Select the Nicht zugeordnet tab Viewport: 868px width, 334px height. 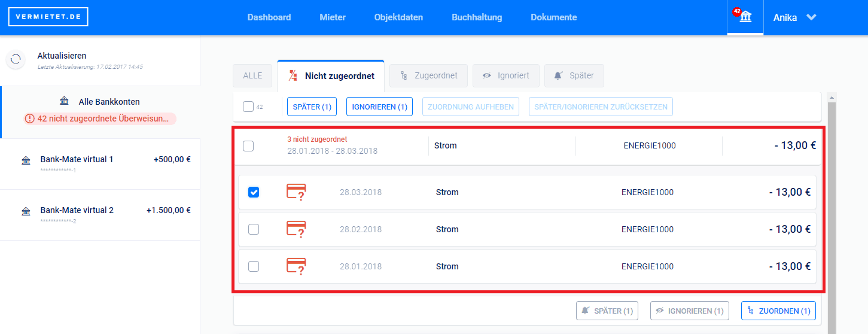331,75
